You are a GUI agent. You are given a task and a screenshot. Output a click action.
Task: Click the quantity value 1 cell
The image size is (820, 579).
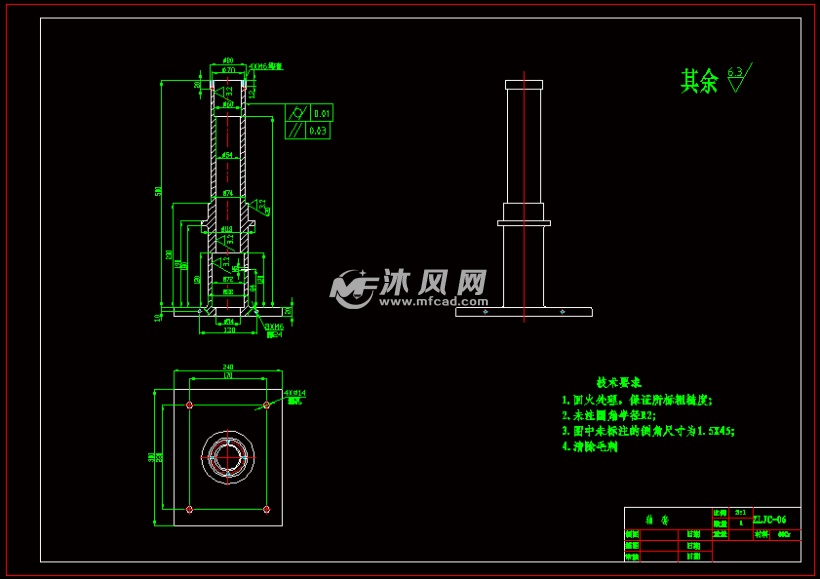coord(741,523)
